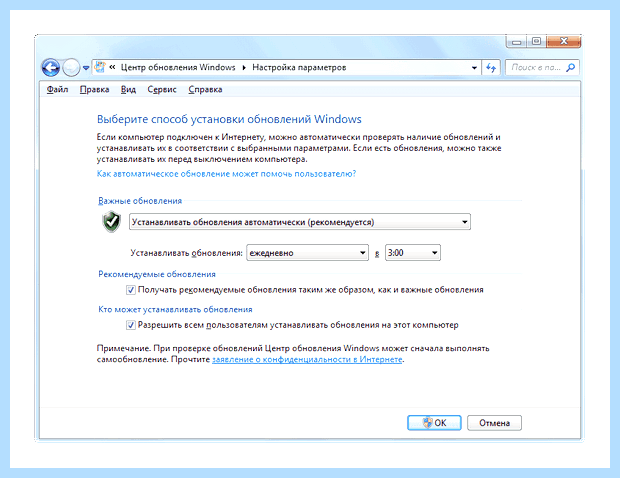Image resolution: width=620 pixels, height=478 pixels.
Task: Toggle 'Разрешить всем пользователям' checkbox
Action: click(x=131, y=325)
